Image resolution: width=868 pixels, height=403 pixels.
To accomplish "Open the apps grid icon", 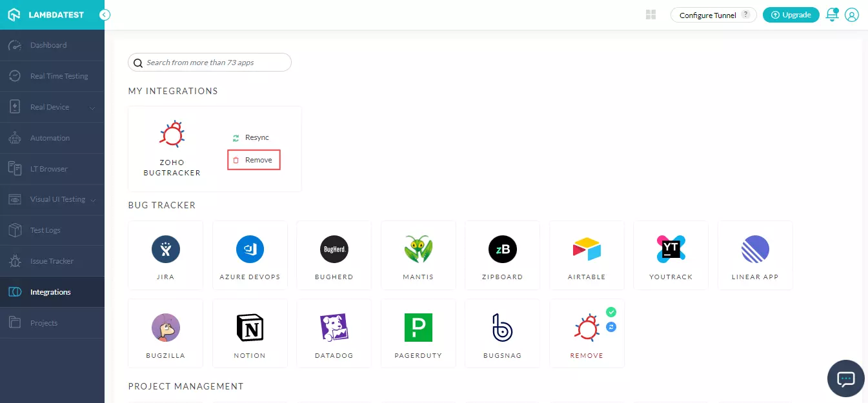I will pyautogui.click(x=651, y=15).
